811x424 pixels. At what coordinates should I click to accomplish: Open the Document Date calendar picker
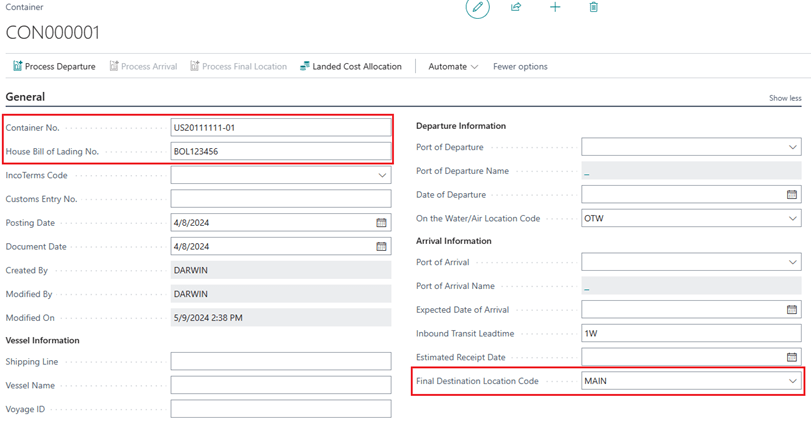381,246
